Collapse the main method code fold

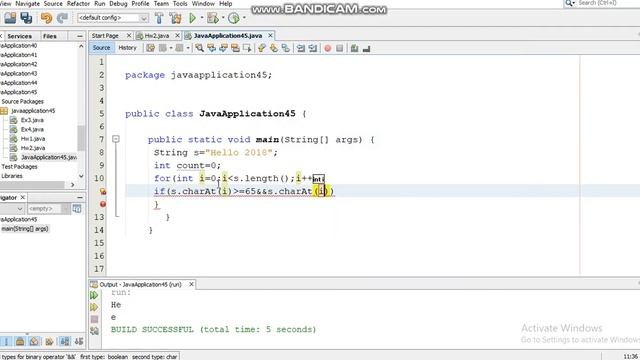pyautogui.click(x=116, y=139)
